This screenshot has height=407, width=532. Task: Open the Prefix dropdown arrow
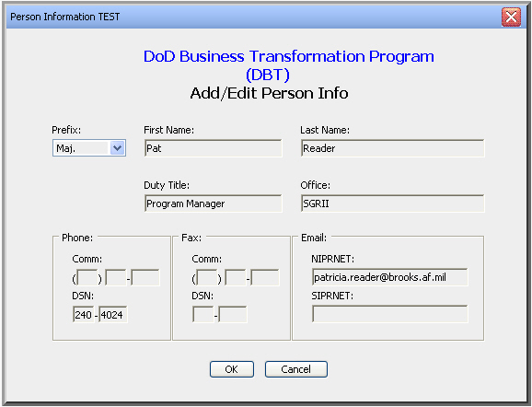tap(117, 148)
